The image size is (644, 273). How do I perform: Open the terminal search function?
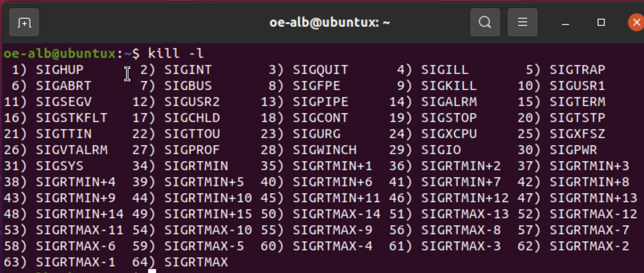coord(485,21)
